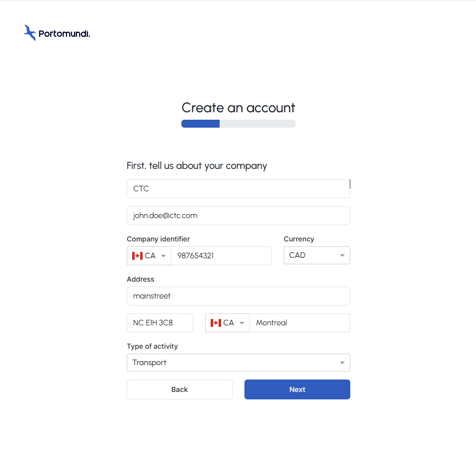Click the Portomundi bird logo icon
476x457 pixels.
pos(30,33)
